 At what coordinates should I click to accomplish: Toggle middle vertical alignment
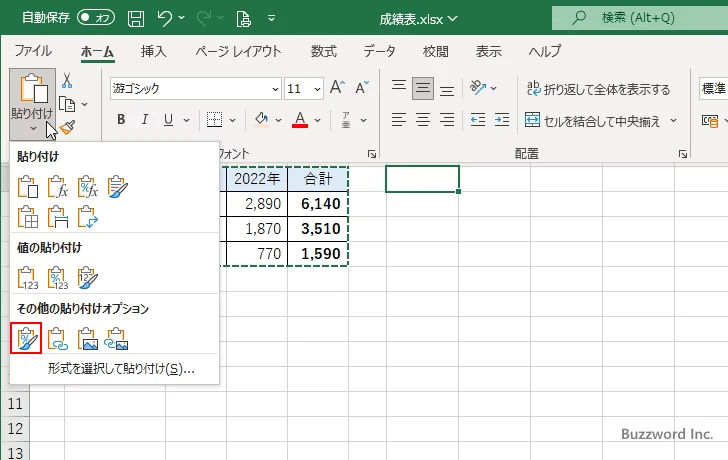[x=422, y=88]
